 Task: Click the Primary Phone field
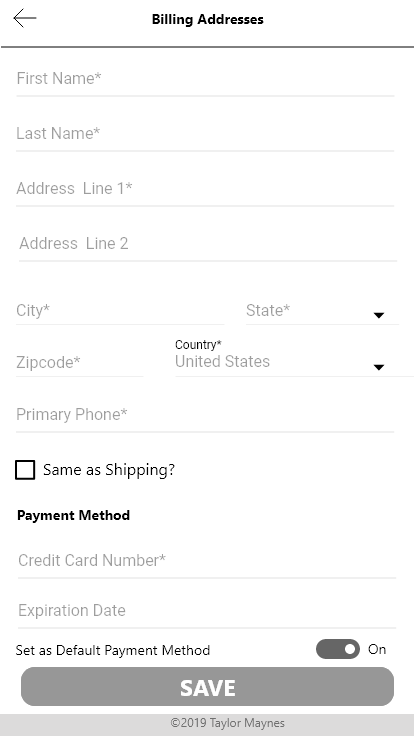pos(205,414)
